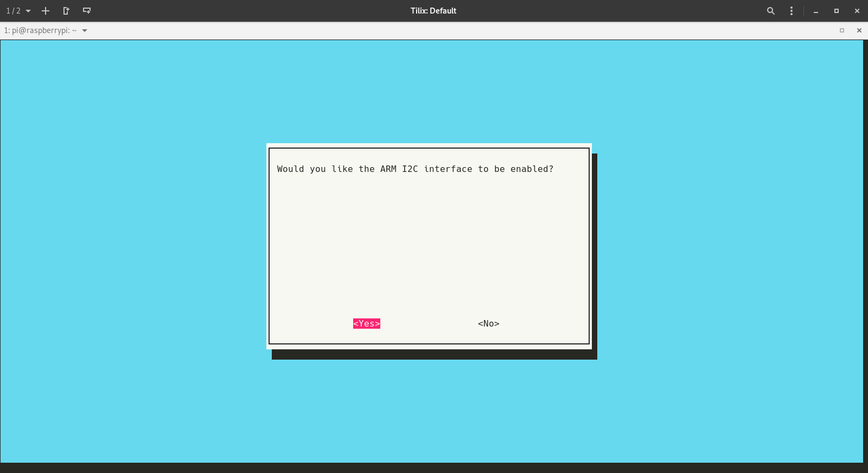The width and height of the screenshot is (868, 473).
Task: Click the empty space inside dialog box
Action: pyautogui.click(x=429, y=244)
